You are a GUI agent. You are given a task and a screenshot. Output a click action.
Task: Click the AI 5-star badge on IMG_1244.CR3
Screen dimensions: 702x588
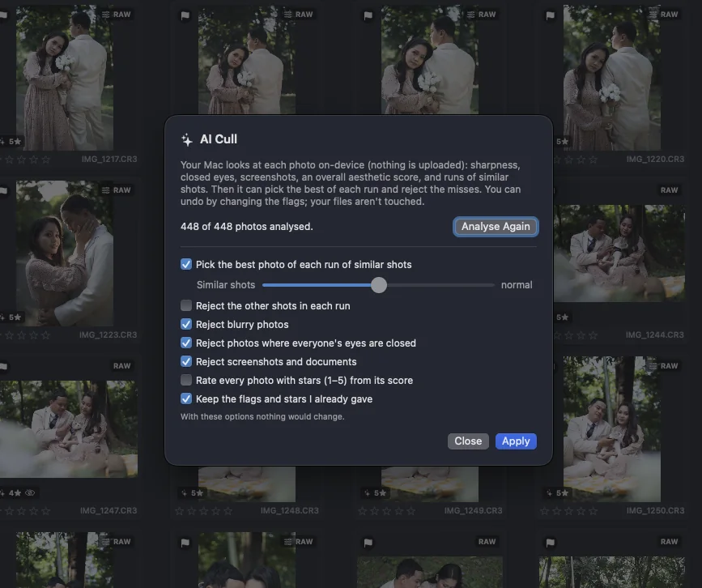(562, 317)
